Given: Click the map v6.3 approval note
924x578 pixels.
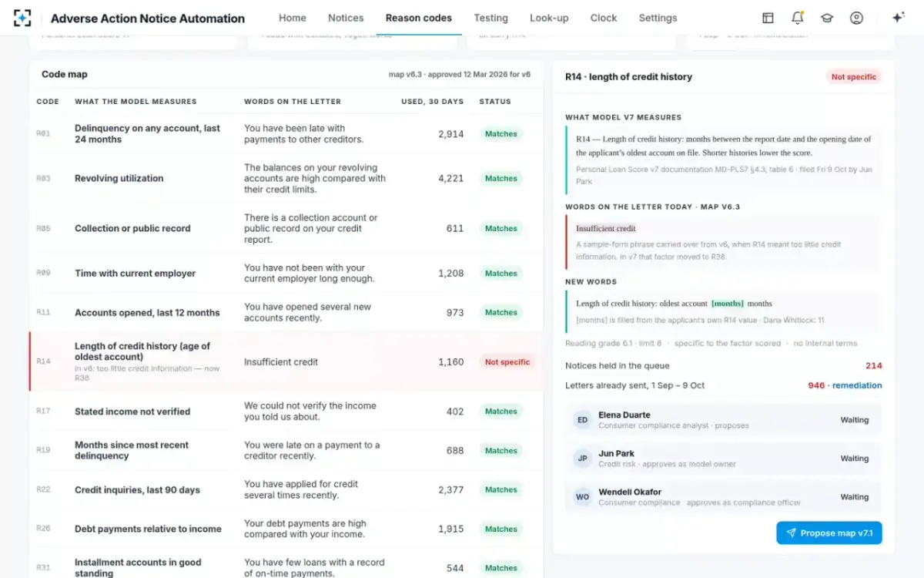Looking at the screenshot, I should click(x=460, y=75).
